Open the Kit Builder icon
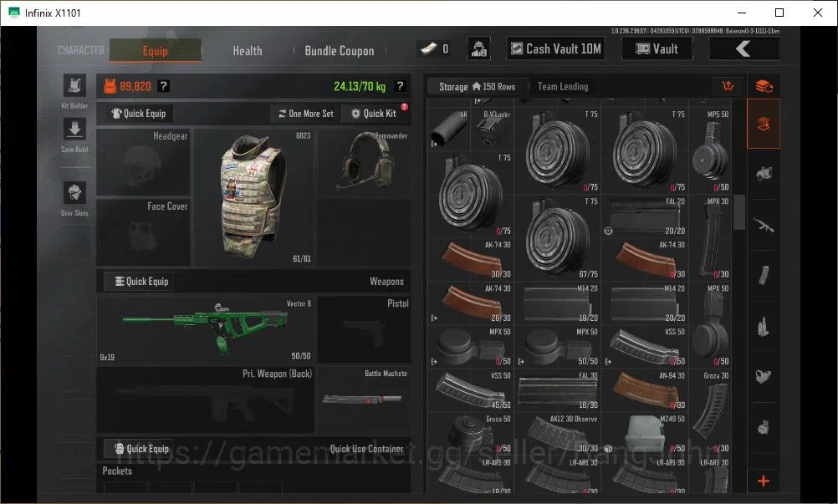 pos(74,85)
